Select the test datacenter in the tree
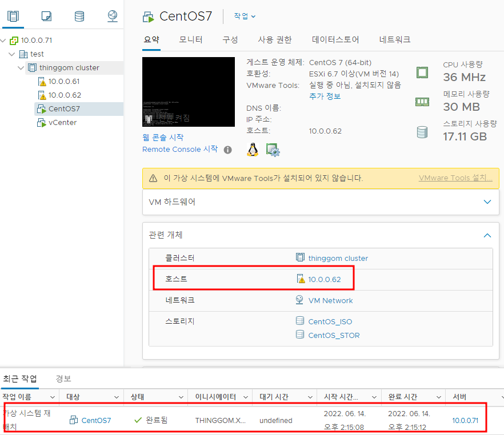 [37, 54]
